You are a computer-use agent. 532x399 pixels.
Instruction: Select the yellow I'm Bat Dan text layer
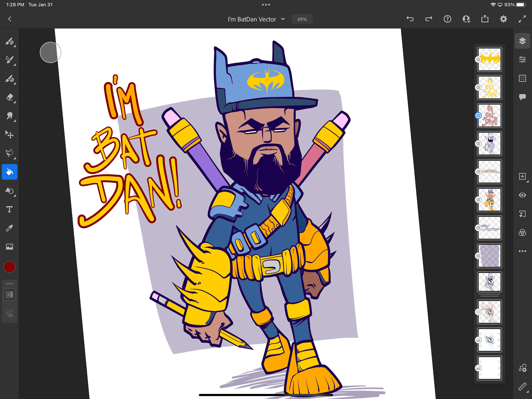(490, 88)
